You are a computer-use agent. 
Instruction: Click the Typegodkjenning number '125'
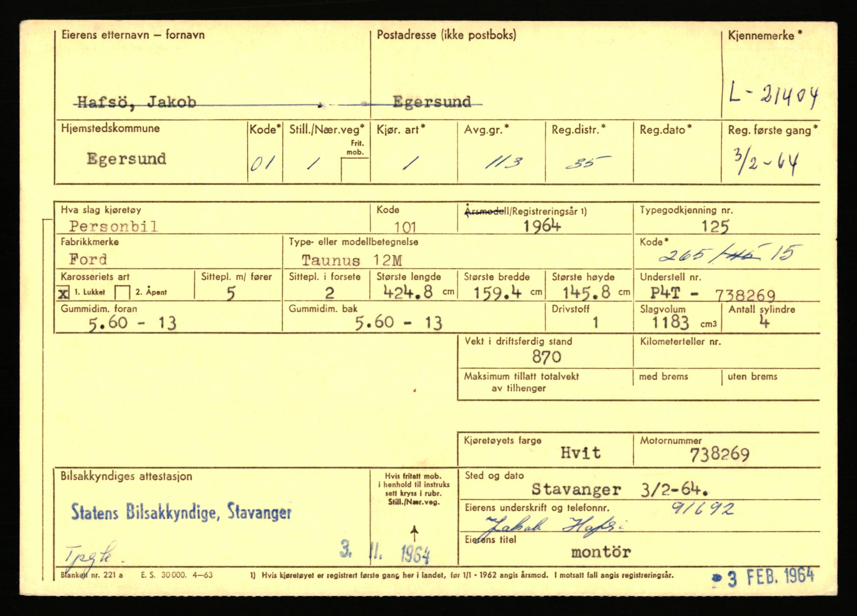coord(715,227)
